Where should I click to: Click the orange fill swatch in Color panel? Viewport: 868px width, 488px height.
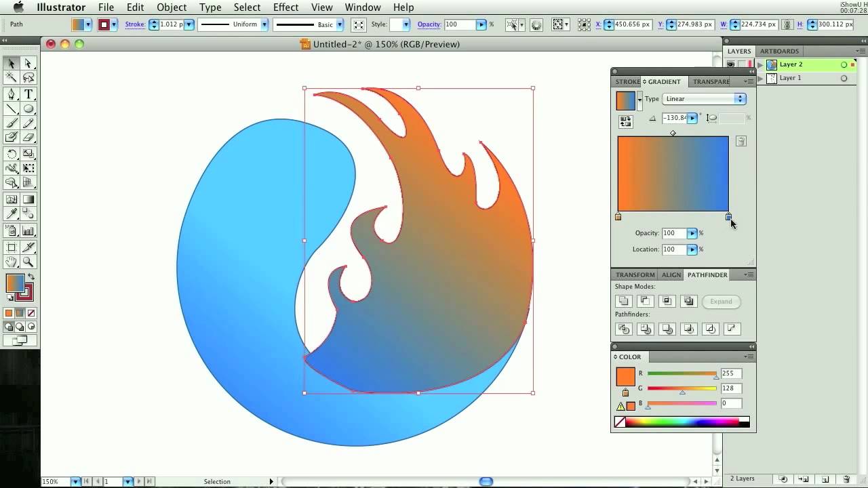[x=625, y=377]
